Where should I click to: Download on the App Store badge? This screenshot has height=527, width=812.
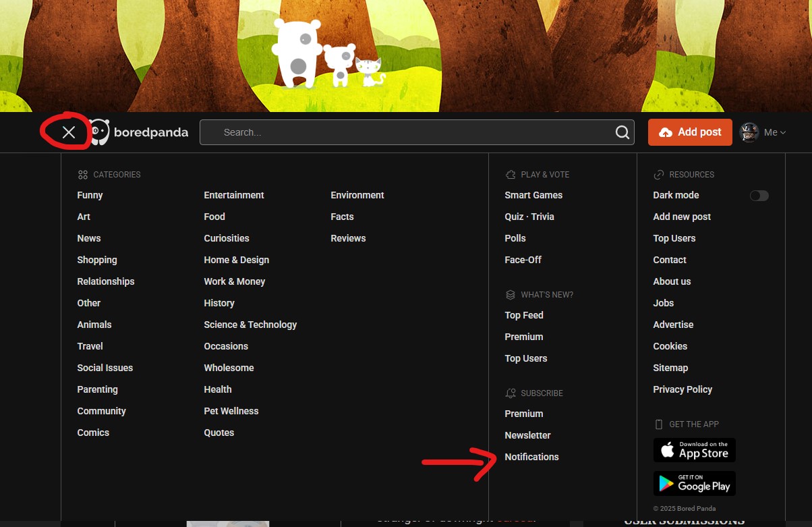click(694, 450)
